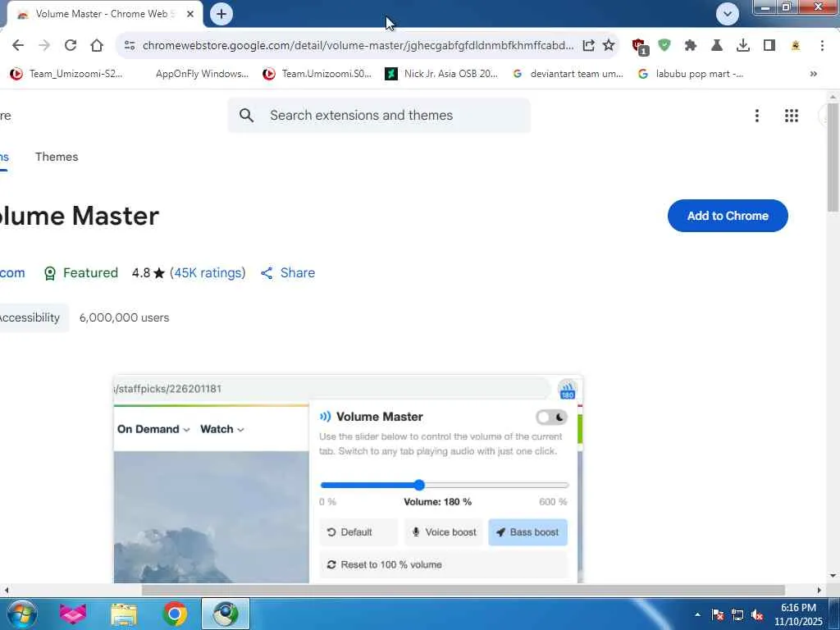Open the Web Store more options menu

tap(757, 116)
